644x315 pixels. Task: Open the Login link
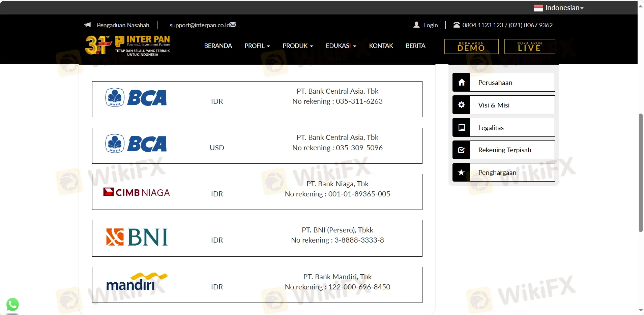click(431, 25)
